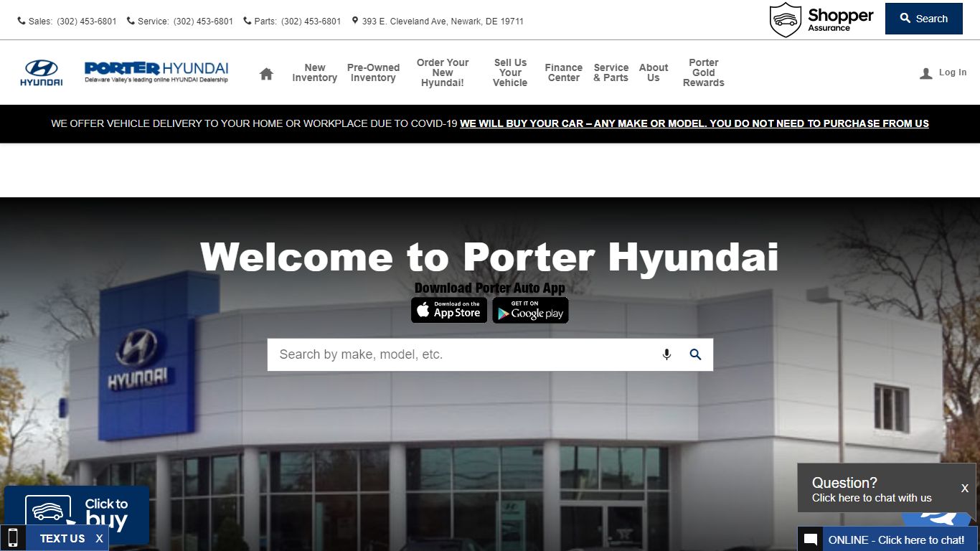Click the Sales phone icon
The width and height of the screenshot is (980, 551).
click(22, 21)
